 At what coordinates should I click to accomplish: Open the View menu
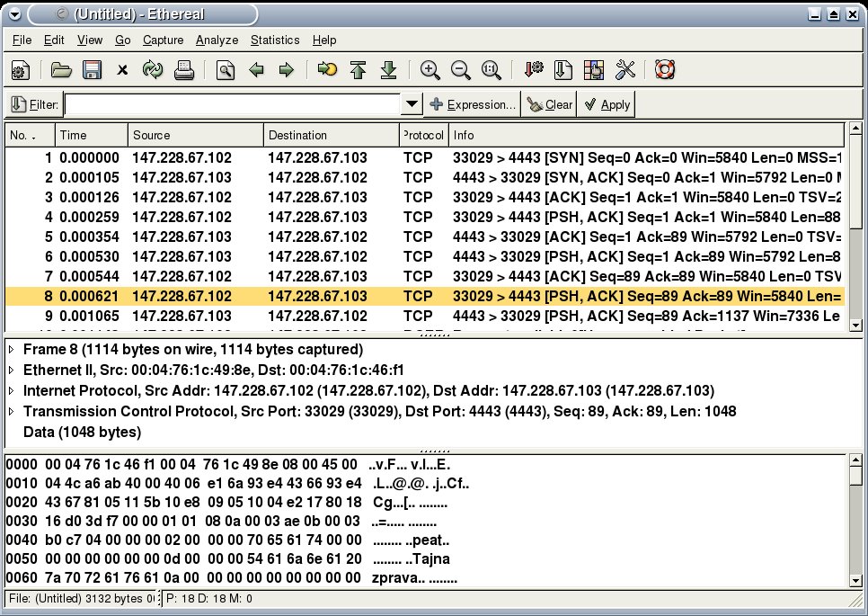pos(90,40)
